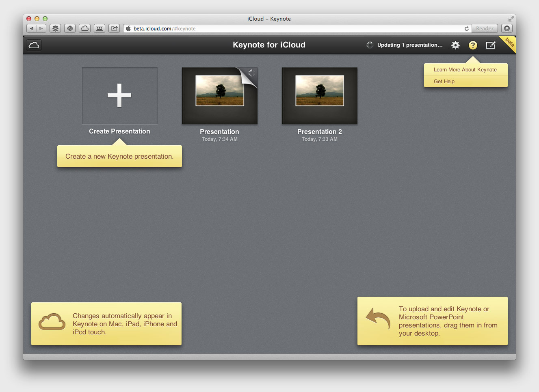Click the stacked layers toolbar icon
Viewport: 539px width, 392px height.
tap(55, 28)
